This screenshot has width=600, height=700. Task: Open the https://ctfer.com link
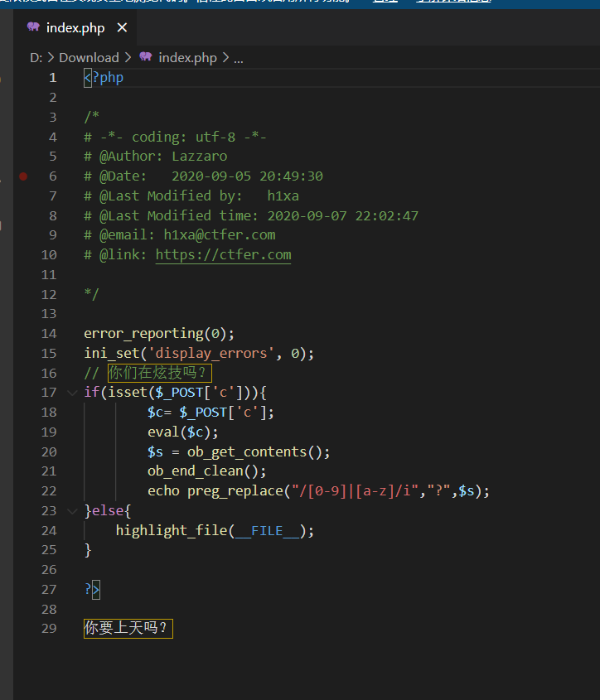point(224,255)
